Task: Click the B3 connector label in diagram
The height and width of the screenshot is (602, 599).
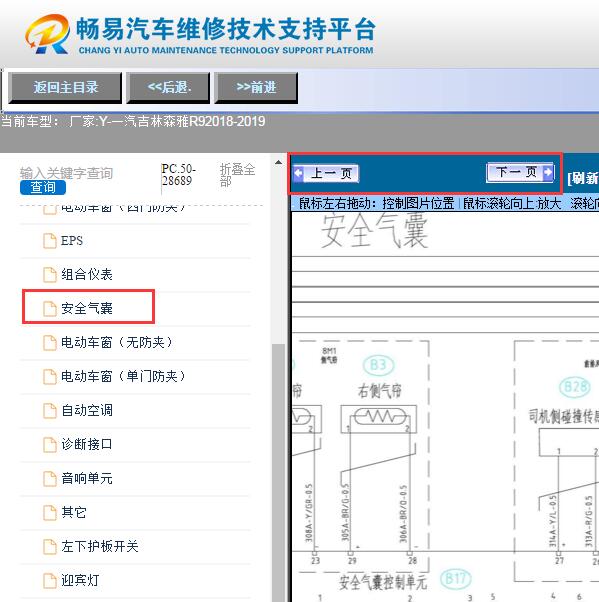Action: [378, 365]
